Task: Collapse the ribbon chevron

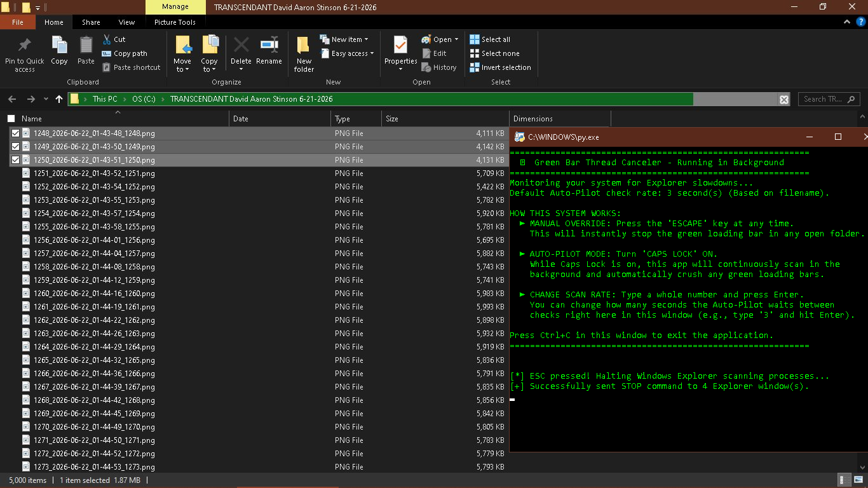Action: click(846, 22)
